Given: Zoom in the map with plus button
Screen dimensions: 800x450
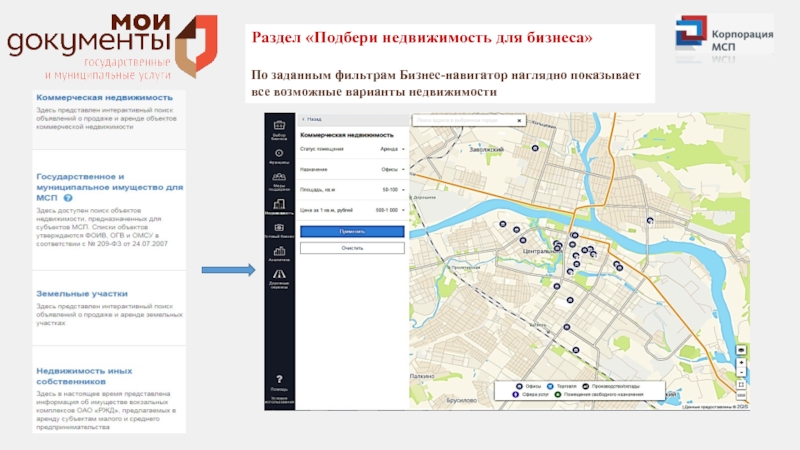Looking at the screenshot, I should (x=741, y=363).
